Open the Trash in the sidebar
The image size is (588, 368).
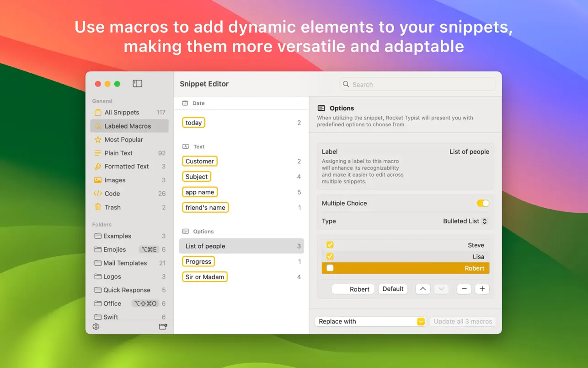(112, 207)
